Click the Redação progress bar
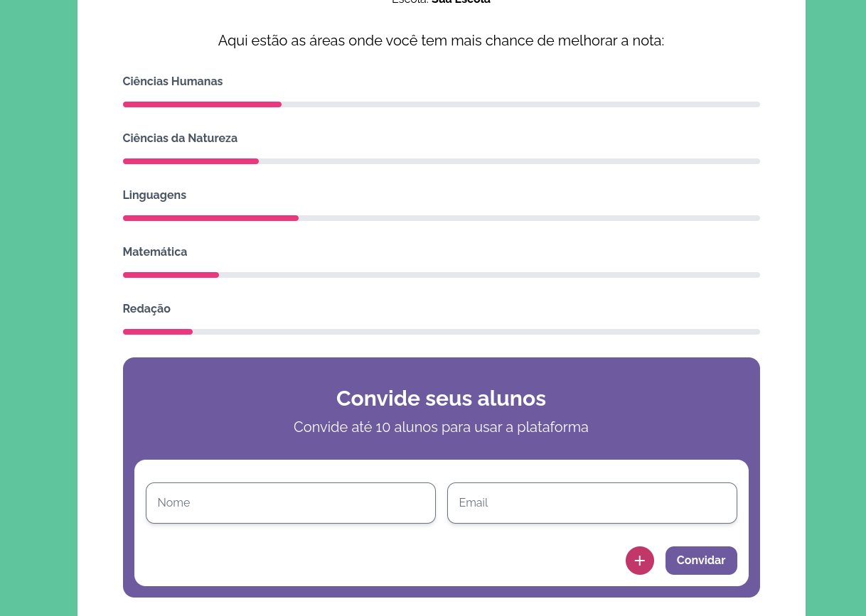 coord(441,332)
